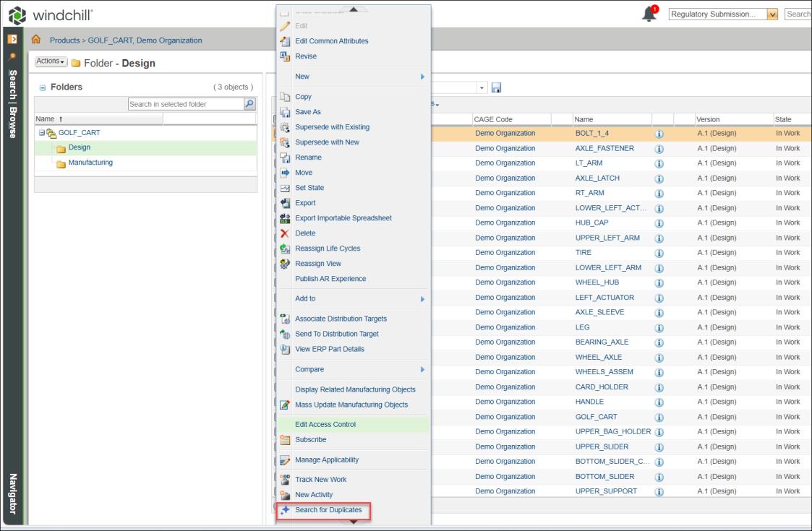Click the Reassign View icon
The width and height of the screenshot is (812, 531).
pyautogui.click(x=285, y=264)
